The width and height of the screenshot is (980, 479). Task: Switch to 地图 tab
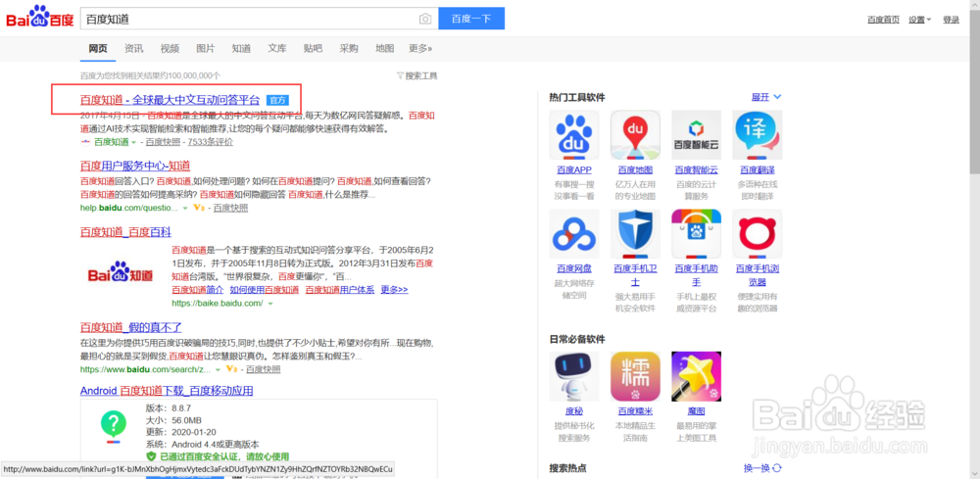[x=385, y=48]
